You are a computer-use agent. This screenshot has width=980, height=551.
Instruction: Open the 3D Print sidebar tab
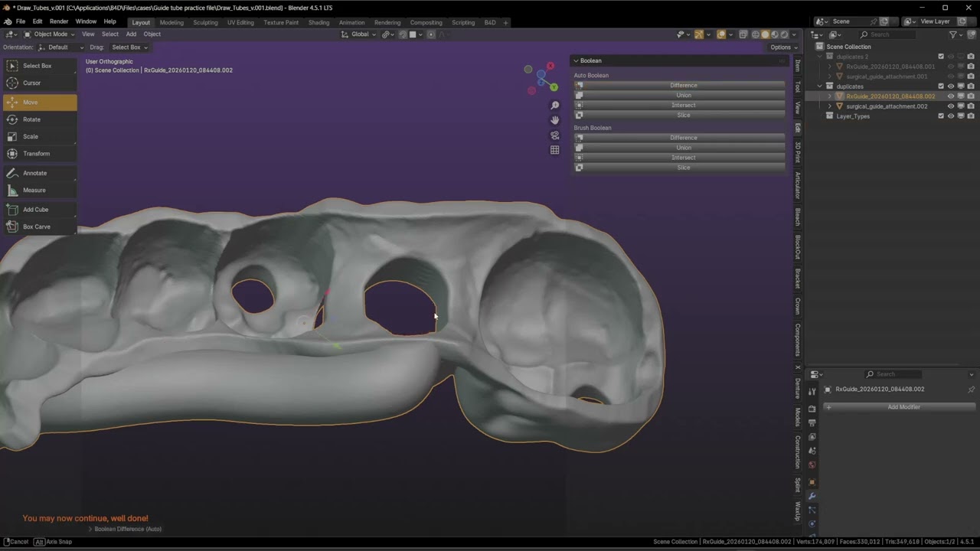[797, 152]
